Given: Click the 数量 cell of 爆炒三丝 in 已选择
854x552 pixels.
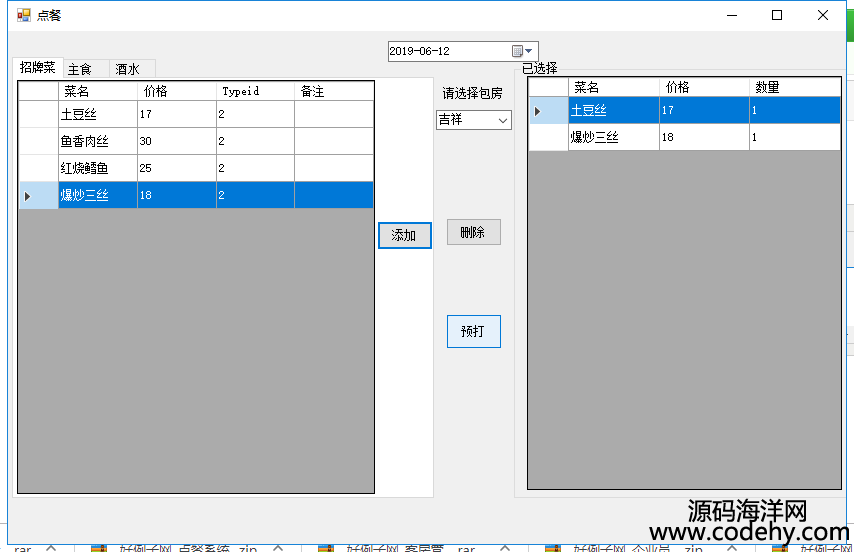Looking at the screenshot, I should [x=795, y=137].
